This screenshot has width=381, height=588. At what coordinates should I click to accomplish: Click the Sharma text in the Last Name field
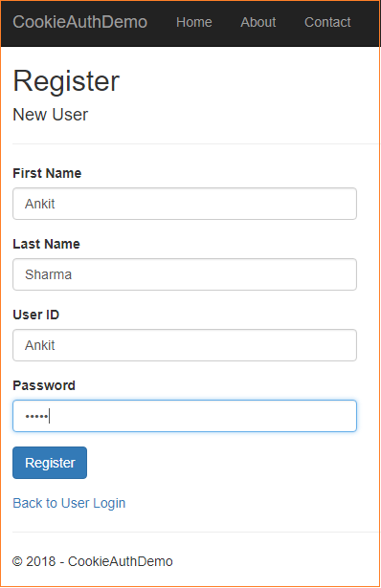[49, 274]
